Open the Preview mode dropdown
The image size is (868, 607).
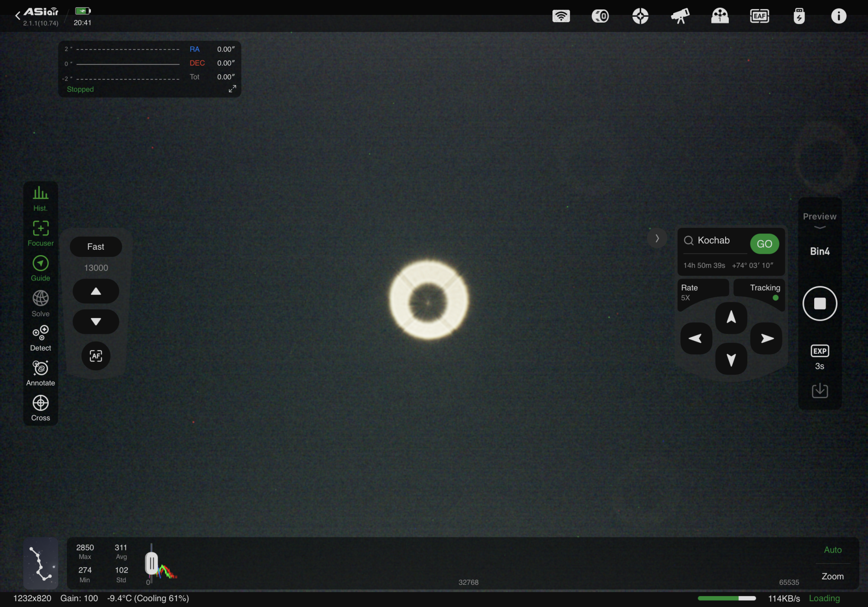pos(820,220)
